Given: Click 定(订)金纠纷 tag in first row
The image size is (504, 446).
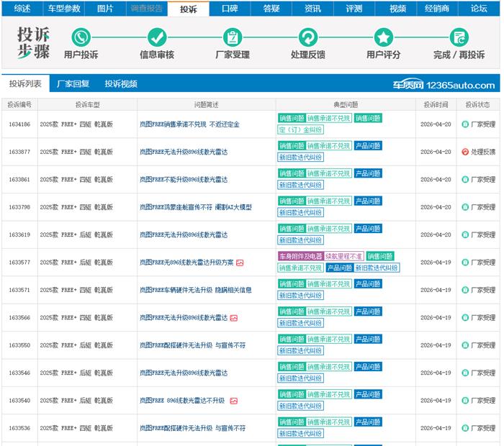Looking at the screenshot, I should tap(300, 130).
